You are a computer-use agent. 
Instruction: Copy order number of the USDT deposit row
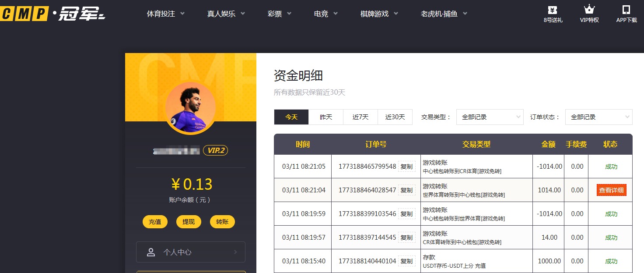(x=406, y=261)
